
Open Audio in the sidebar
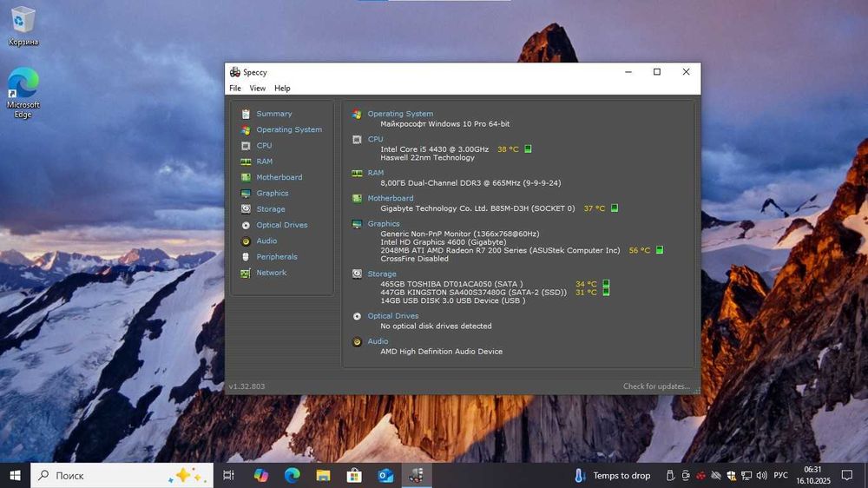[266, 241]
